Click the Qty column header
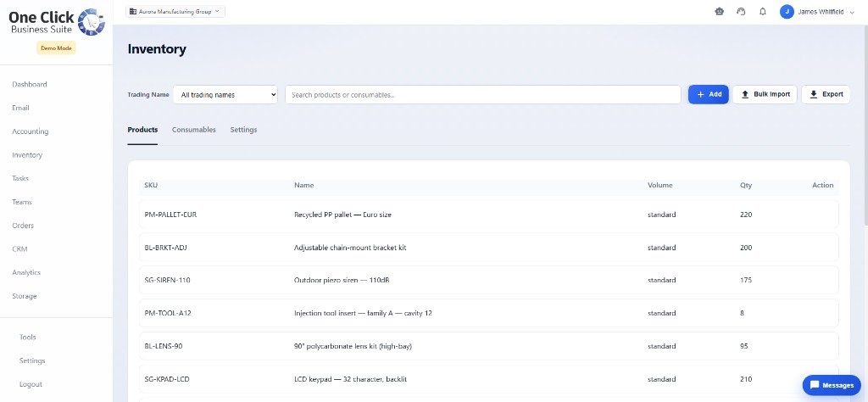Viewport: 868px width, 402px height. [746, 185]
